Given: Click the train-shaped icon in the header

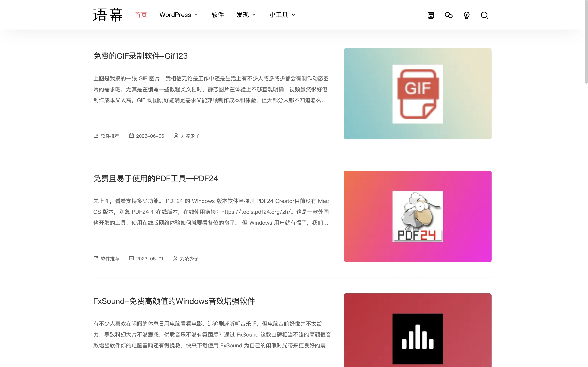Looking at the screenshot, I should 430,15.
